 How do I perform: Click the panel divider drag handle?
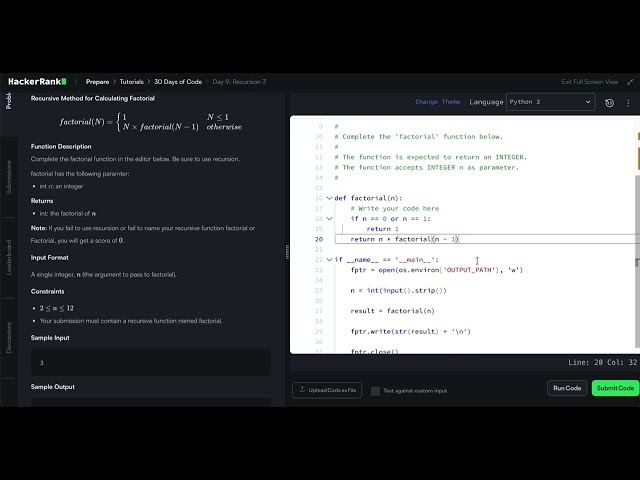pyautogui.click(x=287, y=252)
